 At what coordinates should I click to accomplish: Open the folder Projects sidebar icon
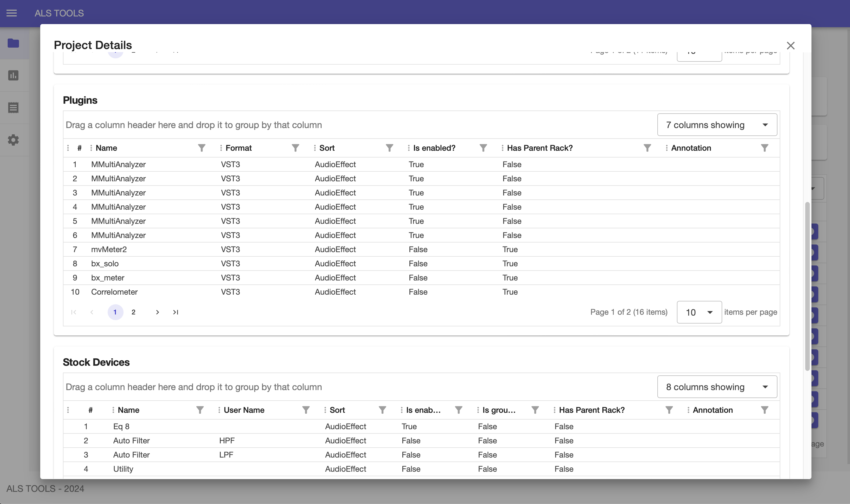click(13, 43)
